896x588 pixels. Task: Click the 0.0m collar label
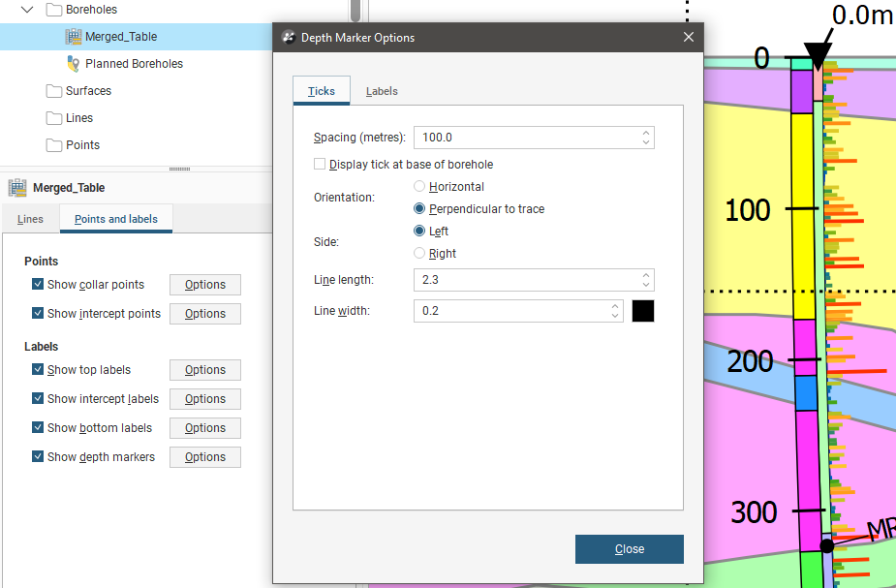[x=863, y=15]
